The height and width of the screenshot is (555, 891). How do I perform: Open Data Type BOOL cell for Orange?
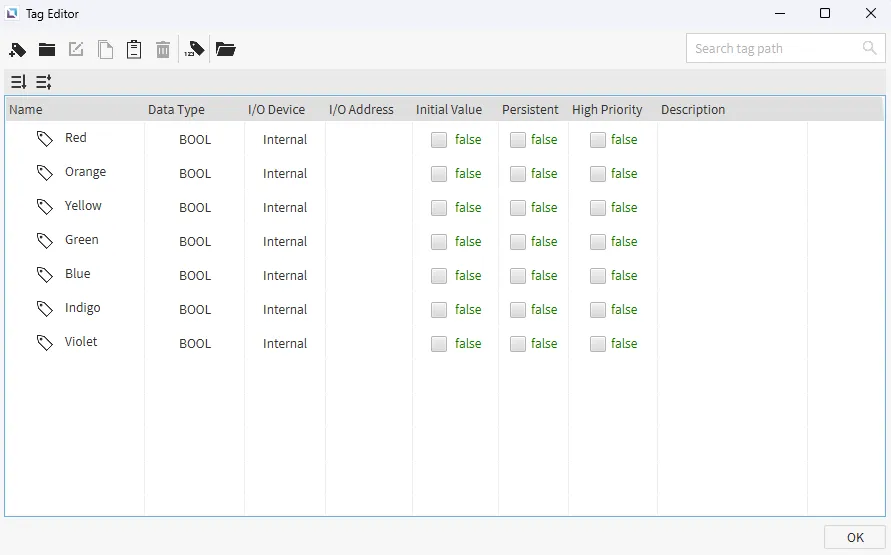(195, 174)
